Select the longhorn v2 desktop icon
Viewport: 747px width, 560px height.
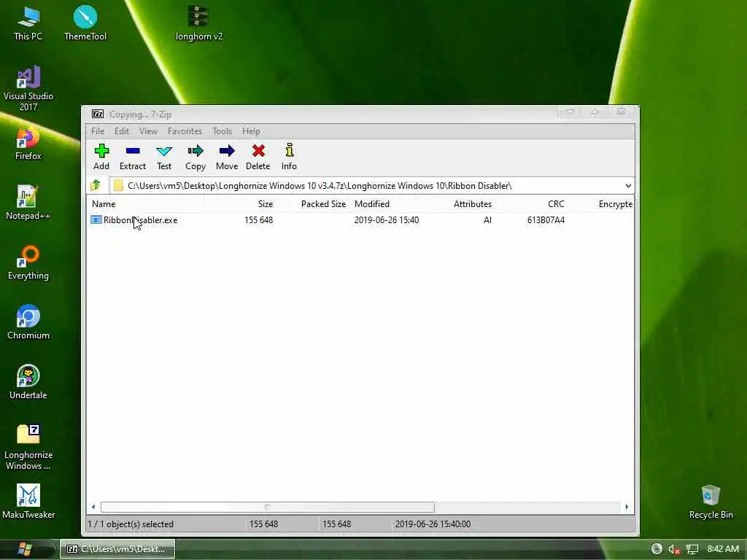[198, 23]
